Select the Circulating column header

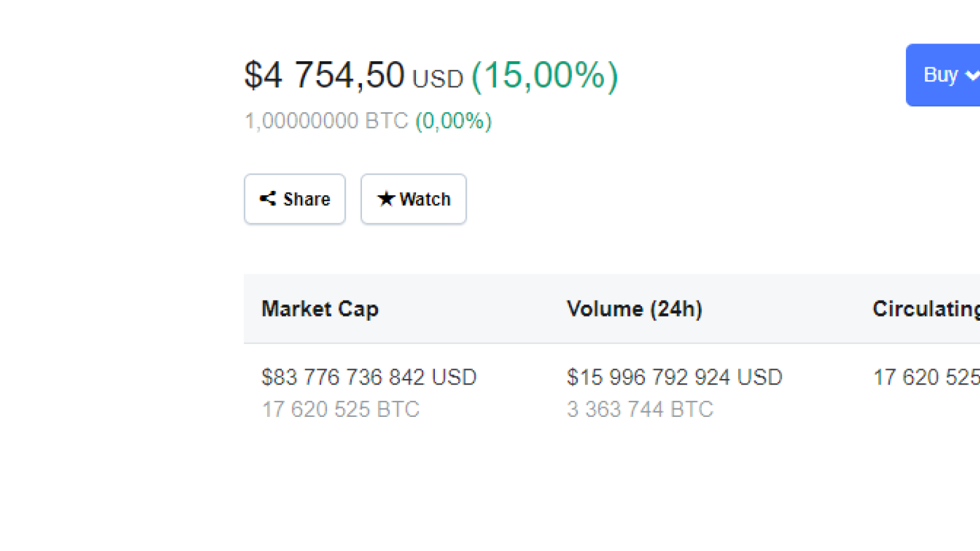(x=926, y=309)
